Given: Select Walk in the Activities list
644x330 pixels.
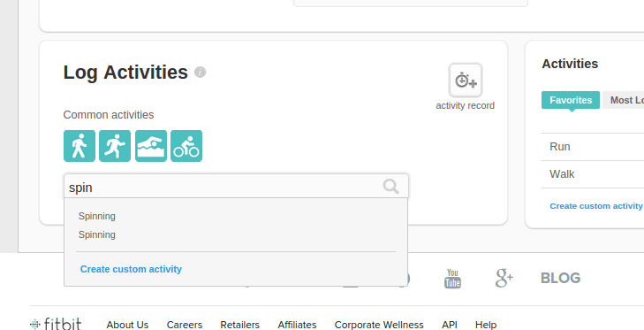Looking at the screenshot, I should [592, 174].
